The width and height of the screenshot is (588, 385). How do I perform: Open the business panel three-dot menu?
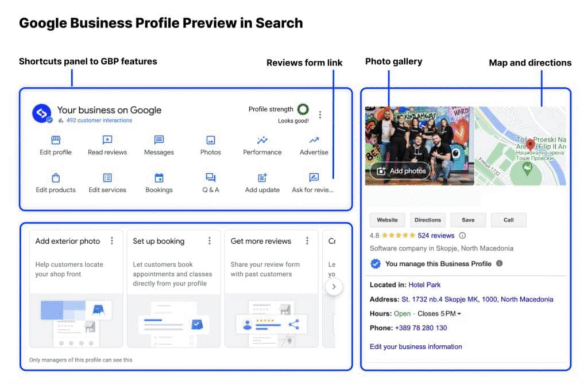point(320,114)
